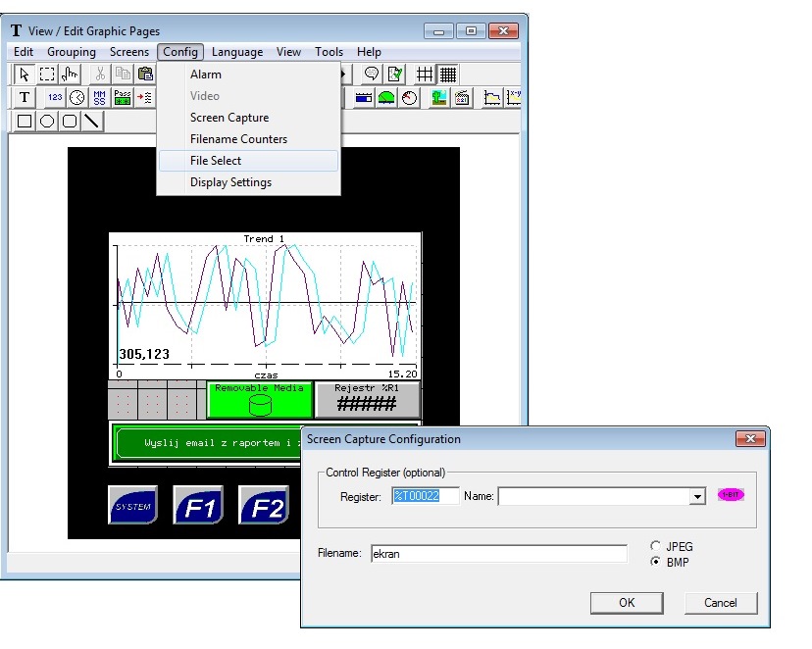Toggle the coarse grid icon
Screen dimensions: 812x649
click(425, 75)
